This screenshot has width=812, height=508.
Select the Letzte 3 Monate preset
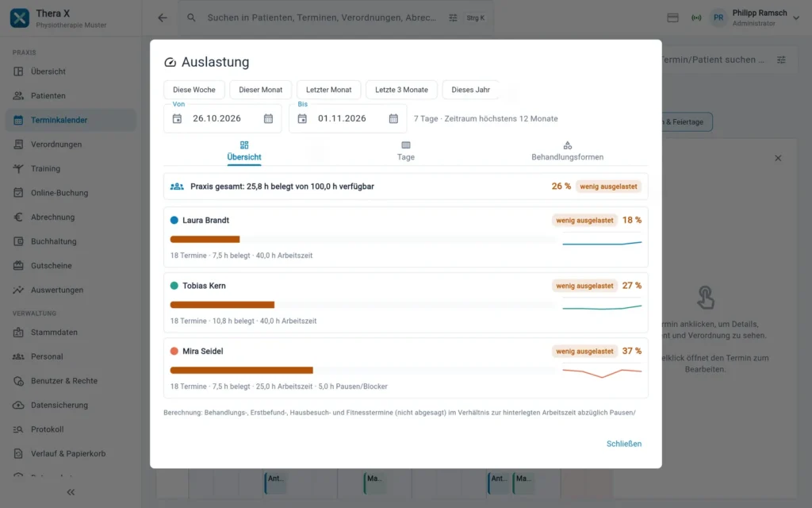click(402, 90)
